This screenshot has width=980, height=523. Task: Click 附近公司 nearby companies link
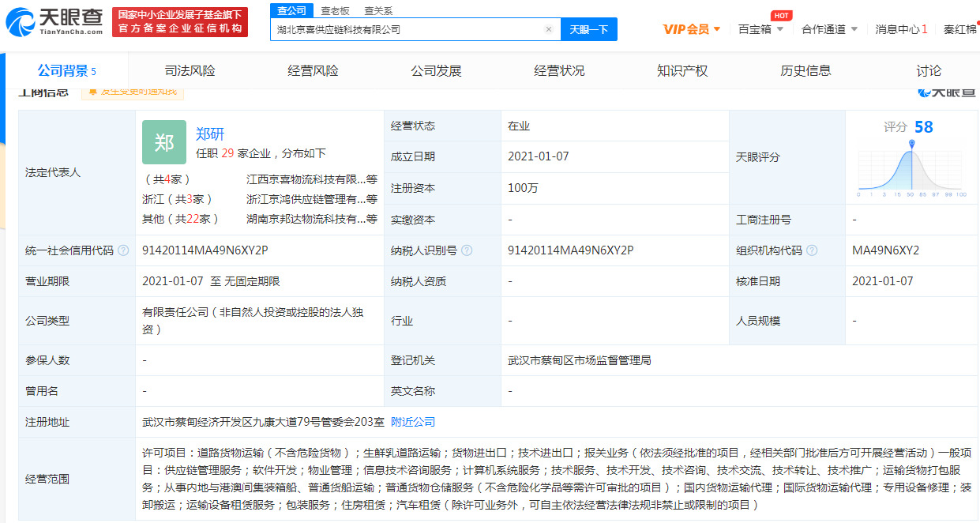point(413,422)
